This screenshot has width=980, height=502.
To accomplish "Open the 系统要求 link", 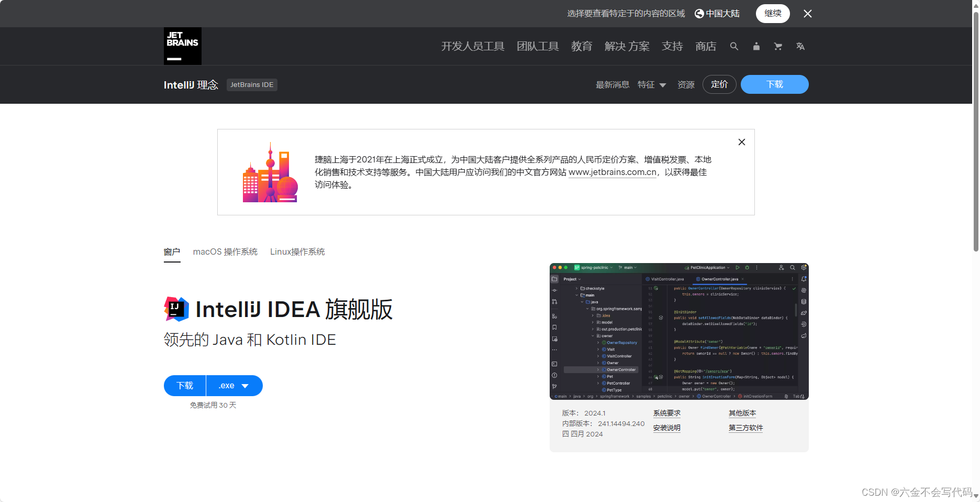I will coord(666,413).
